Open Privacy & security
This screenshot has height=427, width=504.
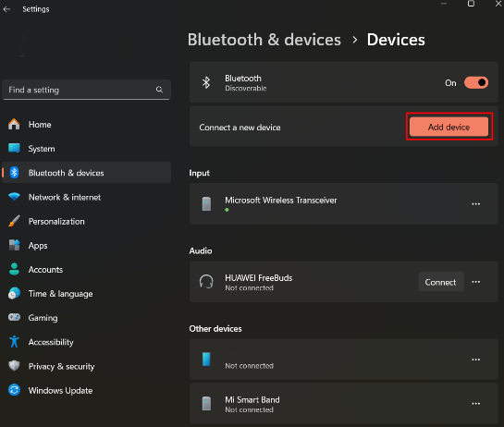[x=86, y=366]
